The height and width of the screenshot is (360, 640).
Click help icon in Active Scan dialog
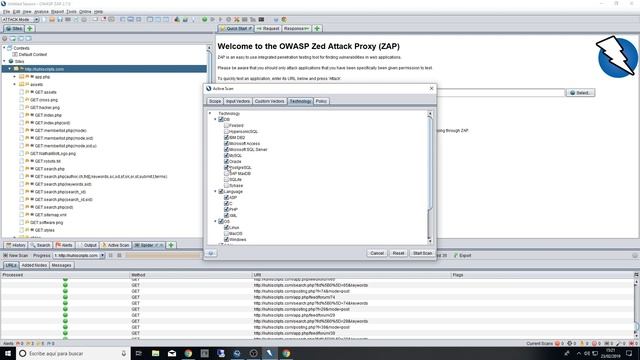tap(211, 253)
